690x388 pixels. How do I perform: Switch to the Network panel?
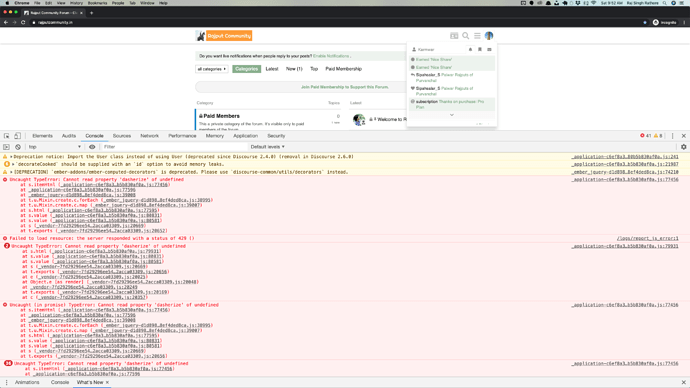pos(149,136)
